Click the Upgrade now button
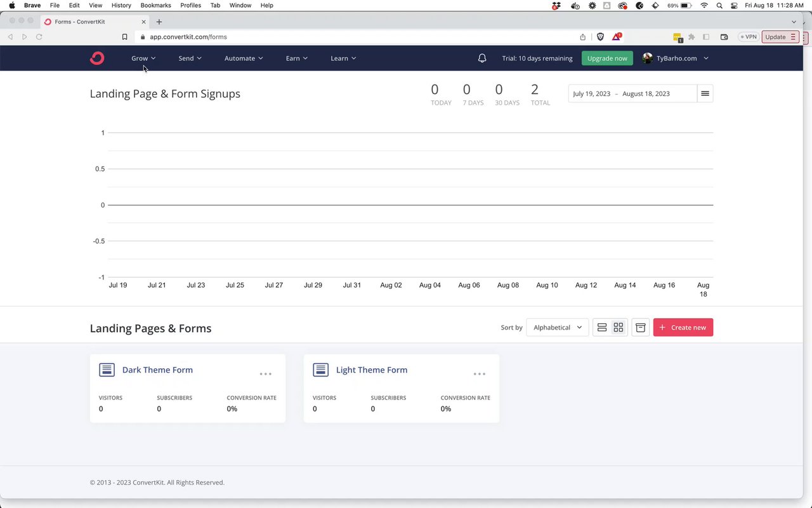This screenshot has height=508, width=812. click(x=607, y=58)
